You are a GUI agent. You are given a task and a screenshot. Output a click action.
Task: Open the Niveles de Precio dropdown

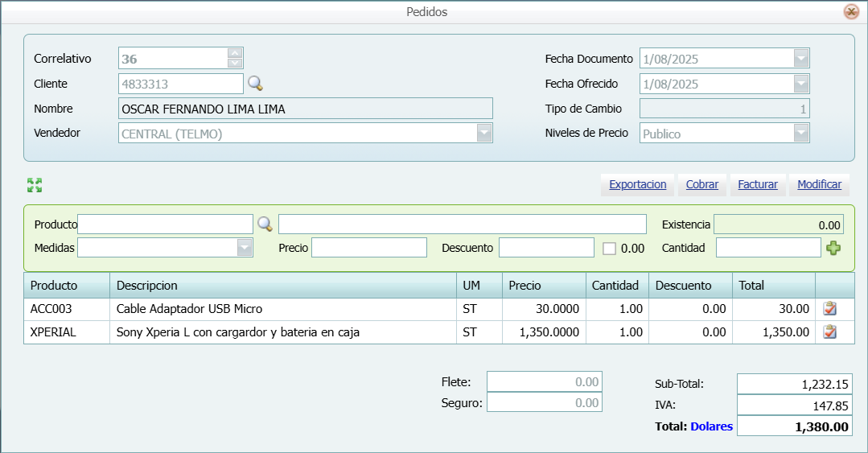pos(800,134)
